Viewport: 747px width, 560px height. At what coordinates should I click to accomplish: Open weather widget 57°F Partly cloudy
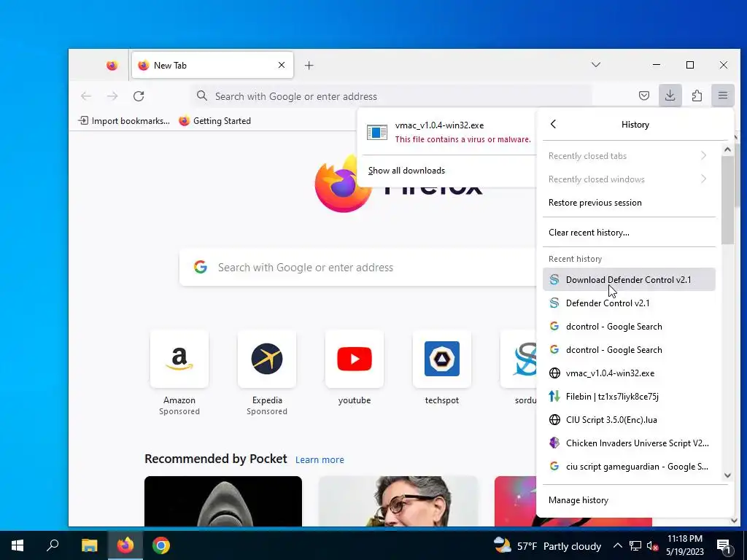click(x=547, y=545)
